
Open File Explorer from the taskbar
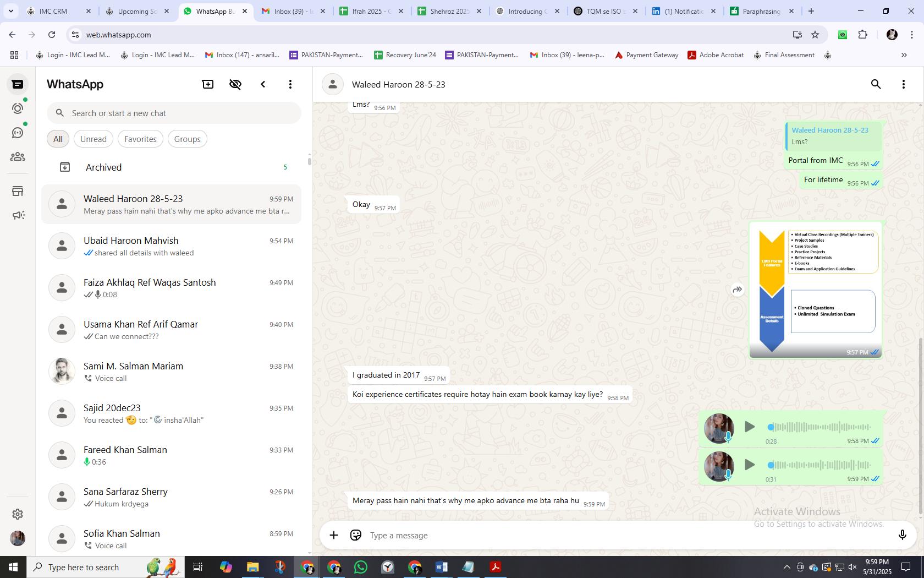point(252,567)
